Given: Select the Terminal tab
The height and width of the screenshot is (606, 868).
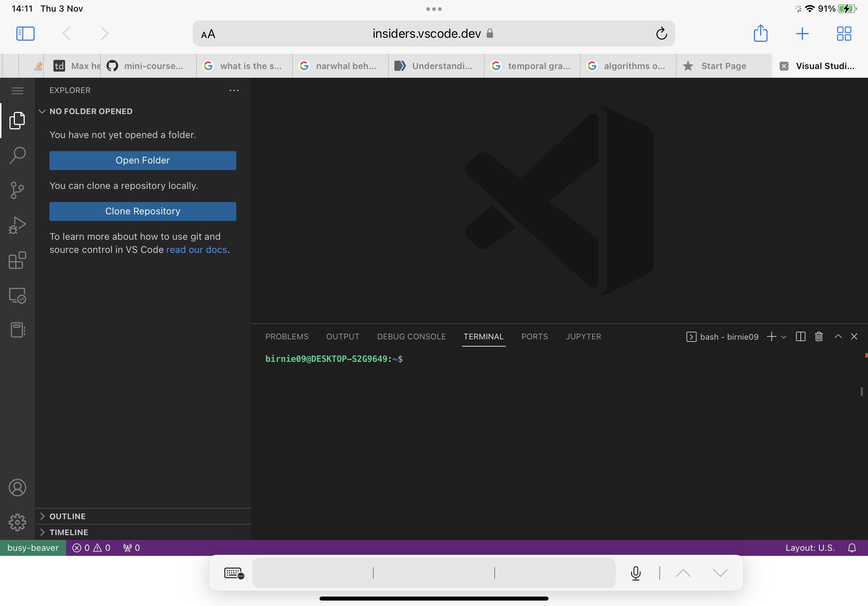Looking at the screenshot, I should (483, 337).
